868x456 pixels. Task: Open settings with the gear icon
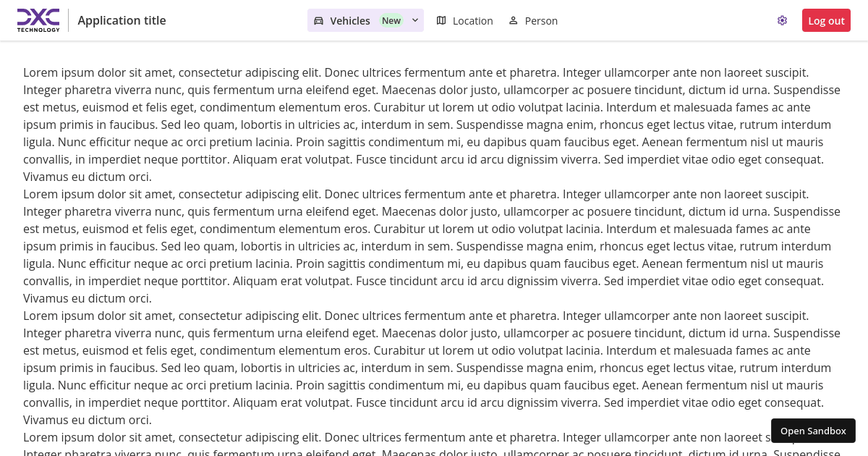[782, 20]
